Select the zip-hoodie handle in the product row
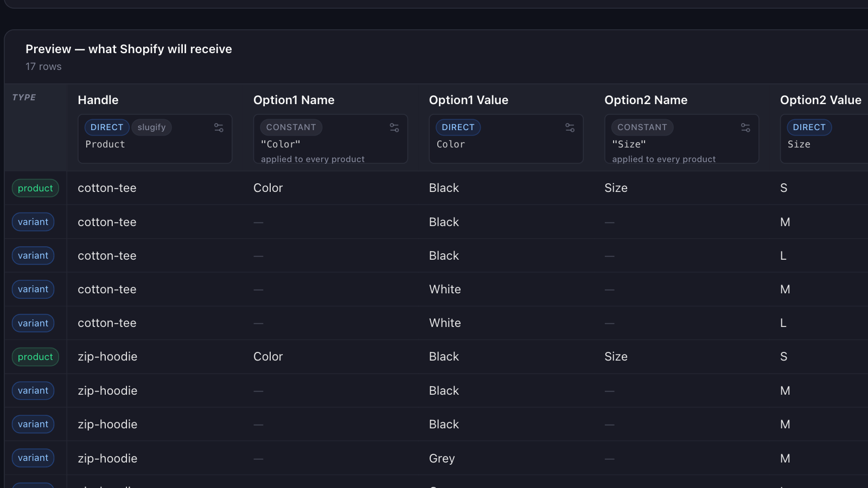Viewport: 868px width, 488px height. click(x=107, y=357)
